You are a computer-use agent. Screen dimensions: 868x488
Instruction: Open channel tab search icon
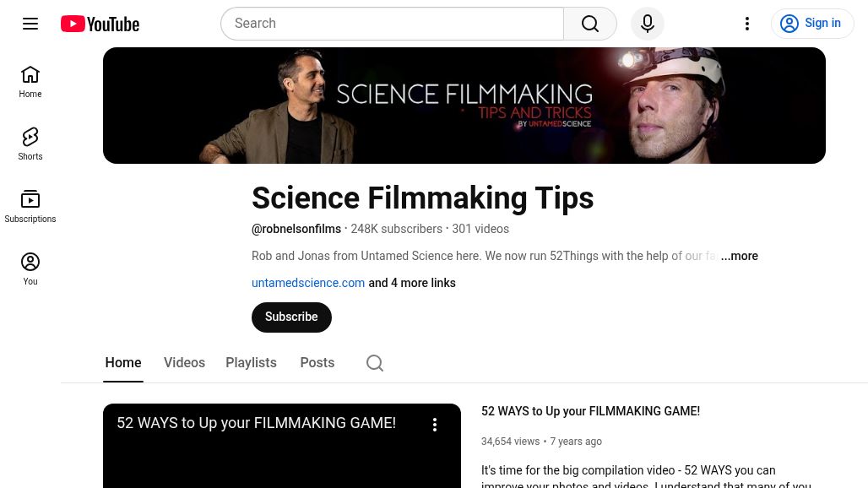coord(375,362)
